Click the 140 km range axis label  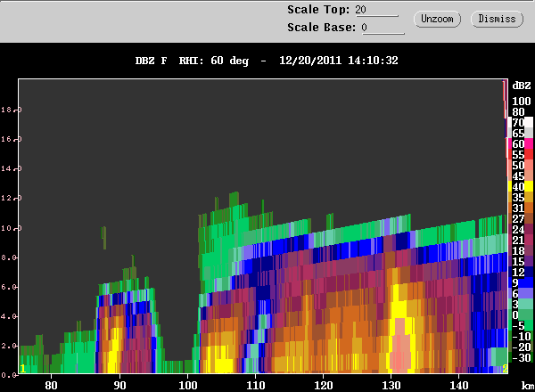click(459, 386)
